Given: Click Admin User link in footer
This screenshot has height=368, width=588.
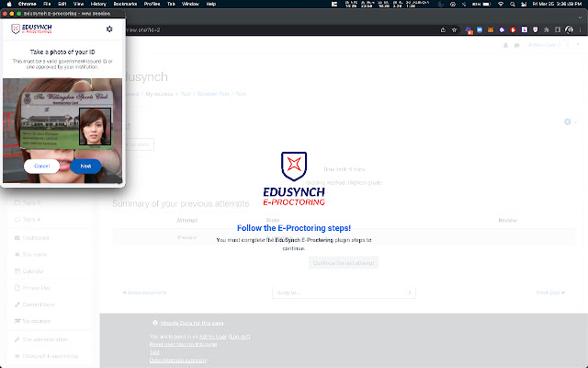Looking at the screenshot, I should click(x=212, y=337).
